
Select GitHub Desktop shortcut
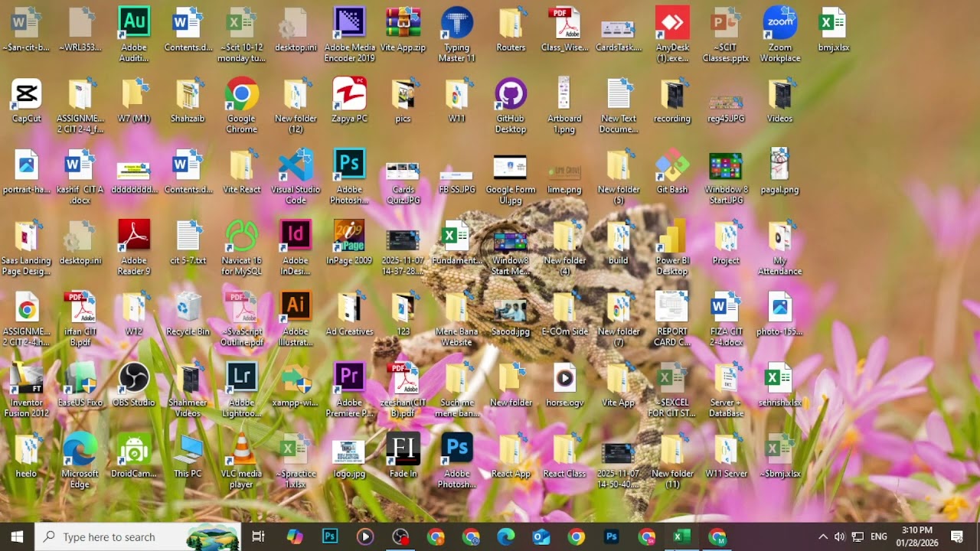point(511,106)
